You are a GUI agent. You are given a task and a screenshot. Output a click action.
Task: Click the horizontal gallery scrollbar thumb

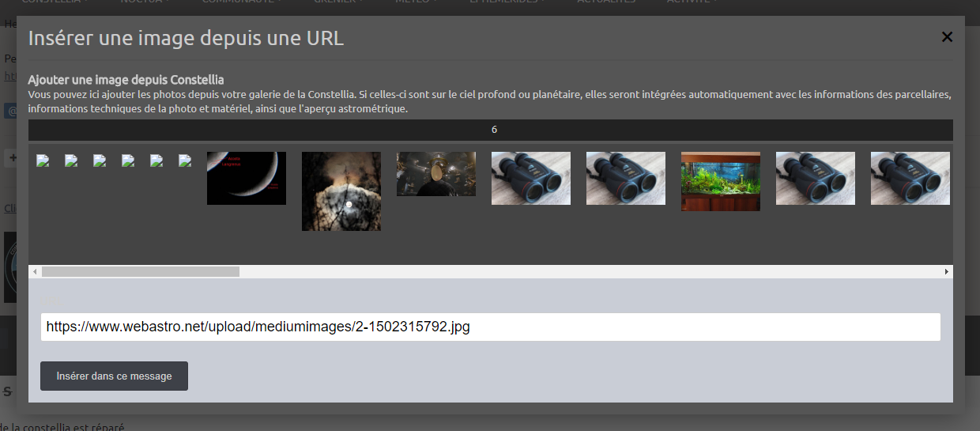[x=141, y=271]
